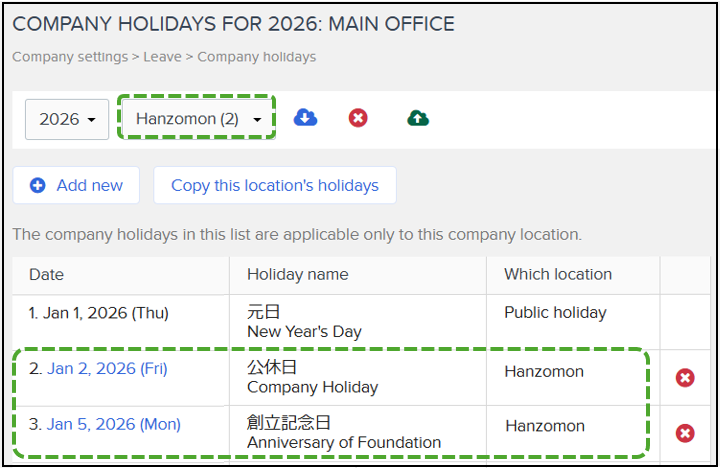Delete the Company Holiday row for Jan 2
The image size is (720, 468).
tap(685, 378)
